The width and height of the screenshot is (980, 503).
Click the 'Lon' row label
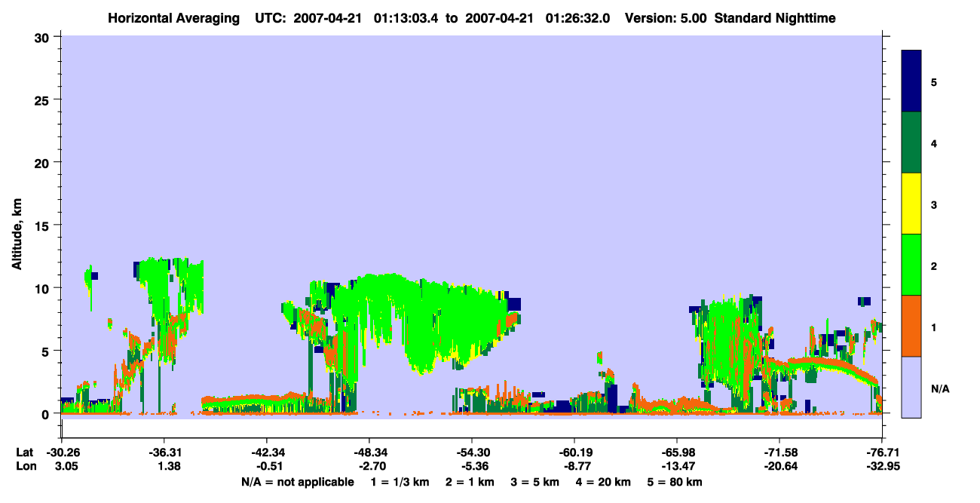(25, 467)
